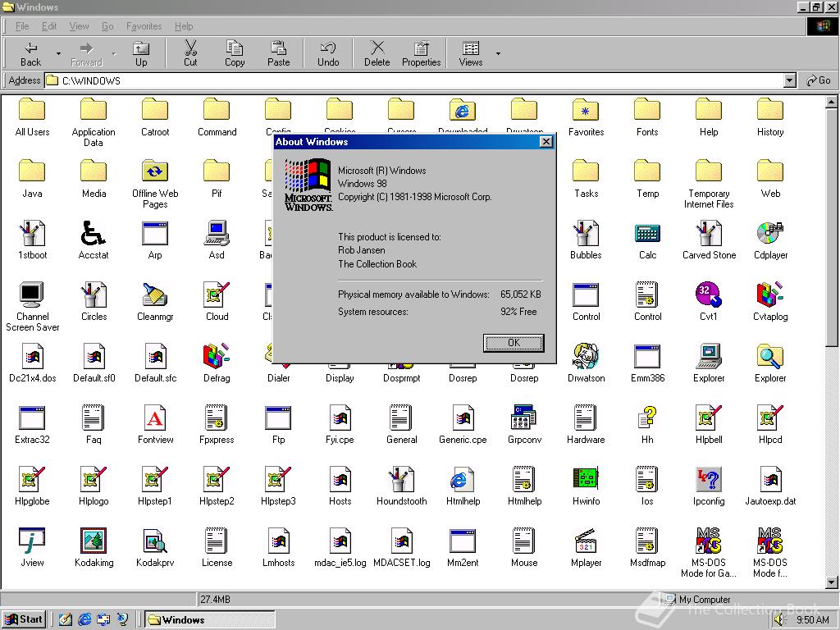Viewport: 840px width, 630px height.
Task: Click the Copy toolbar icon
Action: [x=234, y=53]
